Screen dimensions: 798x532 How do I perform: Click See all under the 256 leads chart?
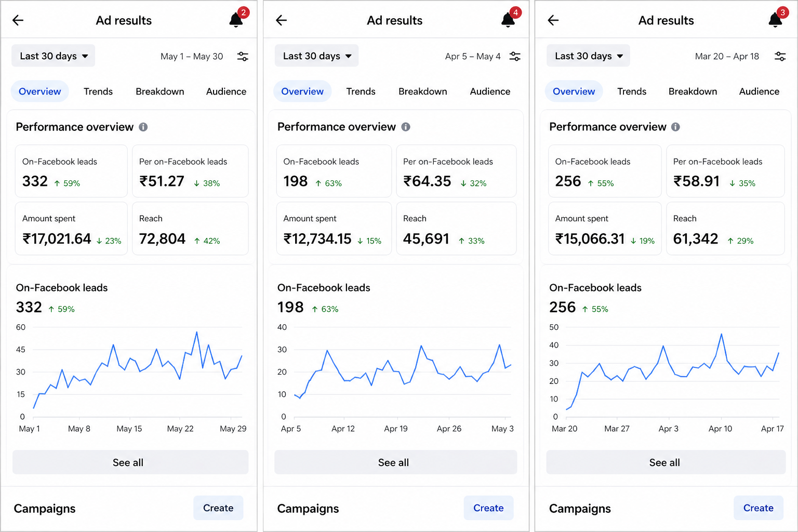[x=666, y=462]
